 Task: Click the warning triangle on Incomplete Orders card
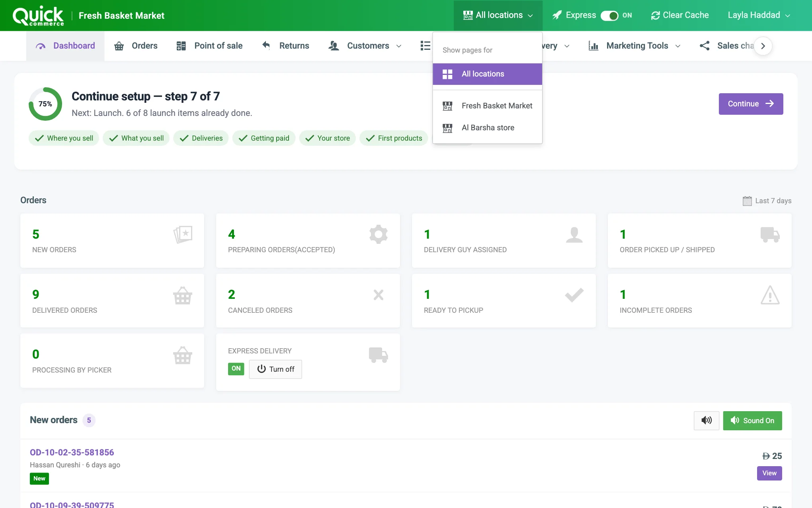coord(770,295)
